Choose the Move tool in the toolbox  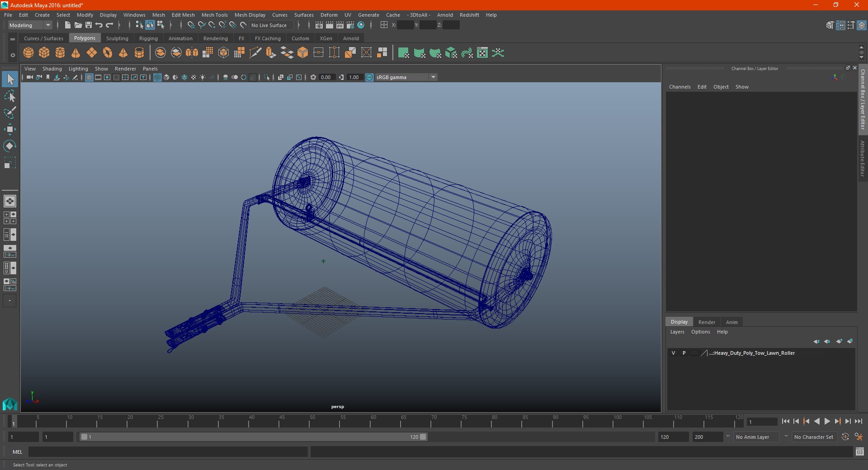[10, 130]
